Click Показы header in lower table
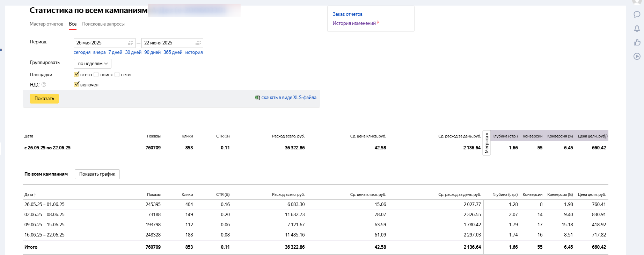 [154, 194]
